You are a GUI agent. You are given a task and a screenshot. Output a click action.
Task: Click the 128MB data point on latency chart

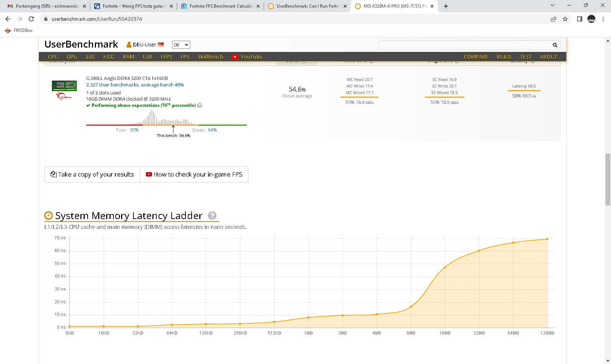click(547, 239)
